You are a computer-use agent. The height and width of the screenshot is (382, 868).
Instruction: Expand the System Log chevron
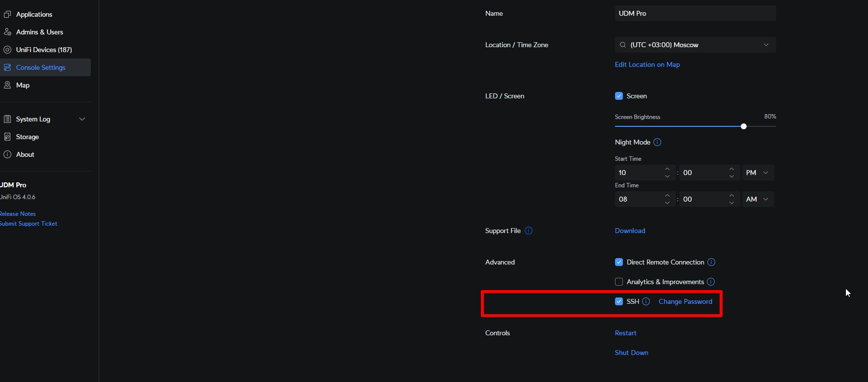(82, 119)
